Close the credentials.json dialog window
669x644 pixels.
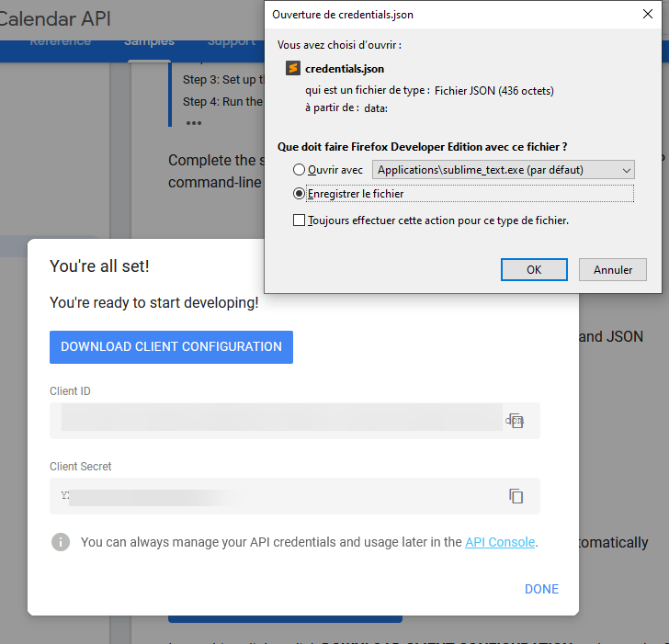coord(648,14)
